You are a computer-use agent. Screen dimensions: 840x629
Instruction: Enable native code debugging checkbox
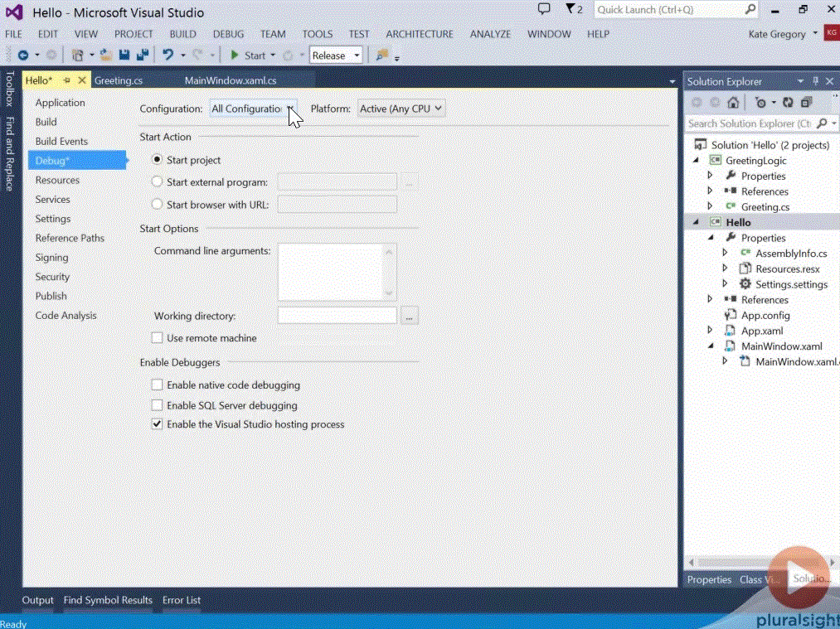click(x=157, y=385)
